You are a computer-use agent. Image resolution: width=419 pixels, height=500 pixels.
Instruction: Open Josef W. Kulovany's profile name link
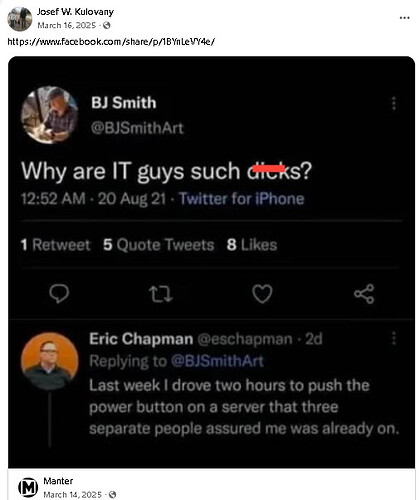[75, 12]
